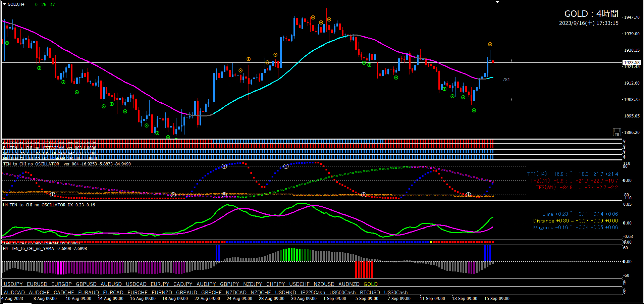
Task: Click the '22 Aug 09:00' time axis label
Action: click(207, 299)
